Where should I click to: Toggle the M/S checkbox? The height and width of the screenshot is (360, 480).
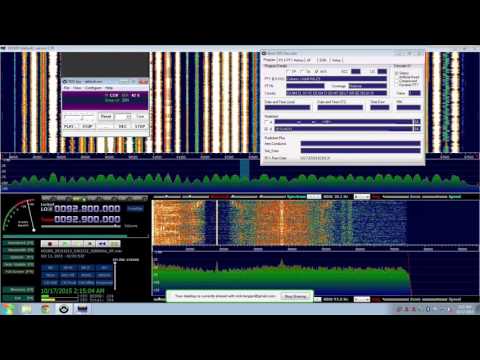point(316,71)
